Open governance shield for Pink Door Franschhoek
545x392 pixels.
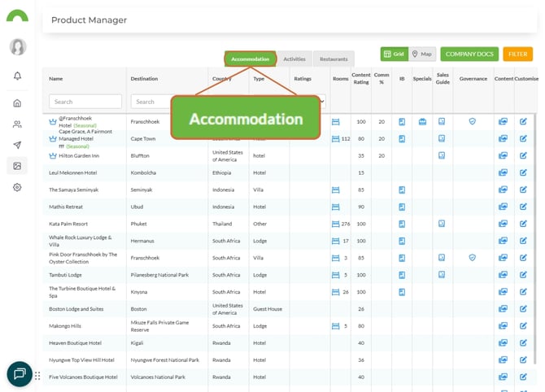[x=472, y=258]
